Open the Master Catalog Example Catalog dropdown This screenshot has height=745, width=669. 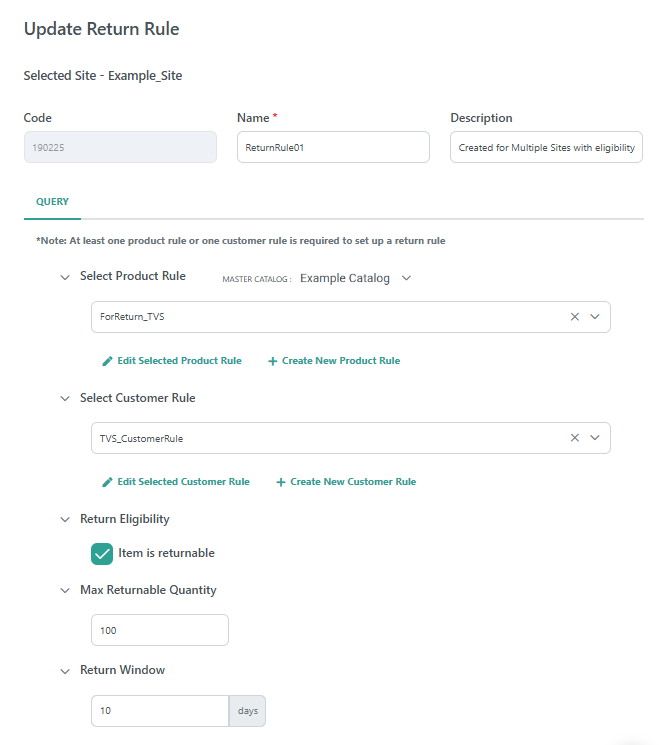point(406,278)
